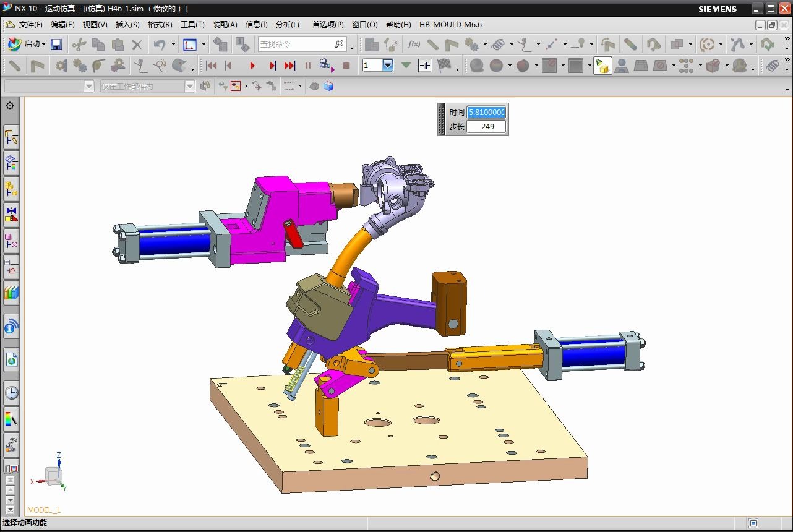Open the 分析(L) menu
This screenshot has width=793, height=532.
287,25
